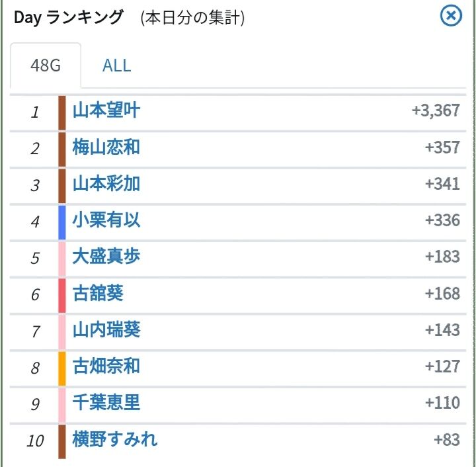Click the 古舘葵 name link
The width and height of the screenshot is (476, 467).
[98, 293]
